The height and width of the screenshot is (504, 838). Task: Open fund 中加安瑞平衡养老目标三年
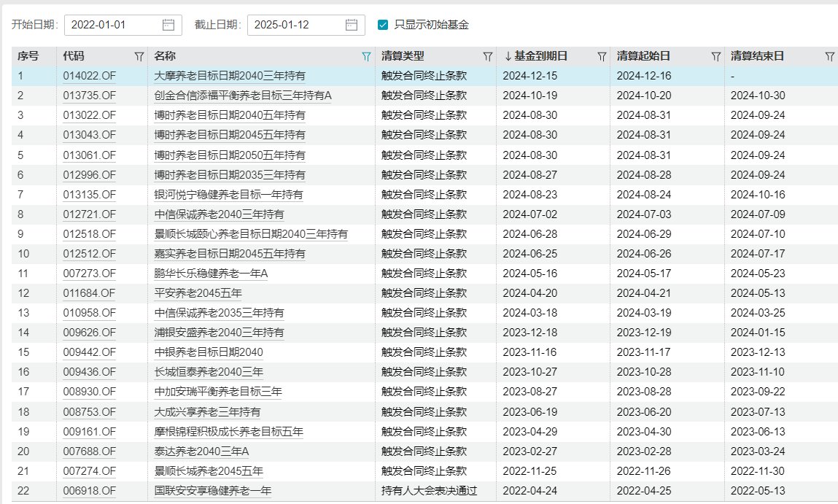(x=218, y=392)
